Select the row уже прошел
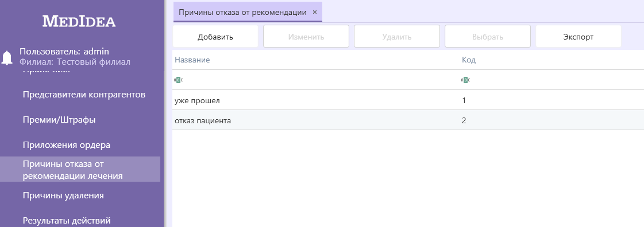 [x=408, y=100]
